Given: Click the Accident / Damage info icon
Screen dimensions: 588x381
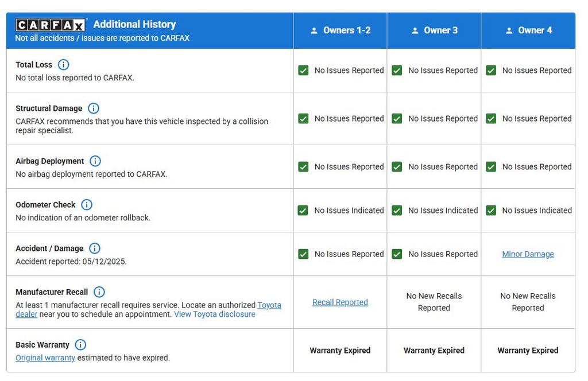Looking at the screenshot, I should tap(95, 248).
